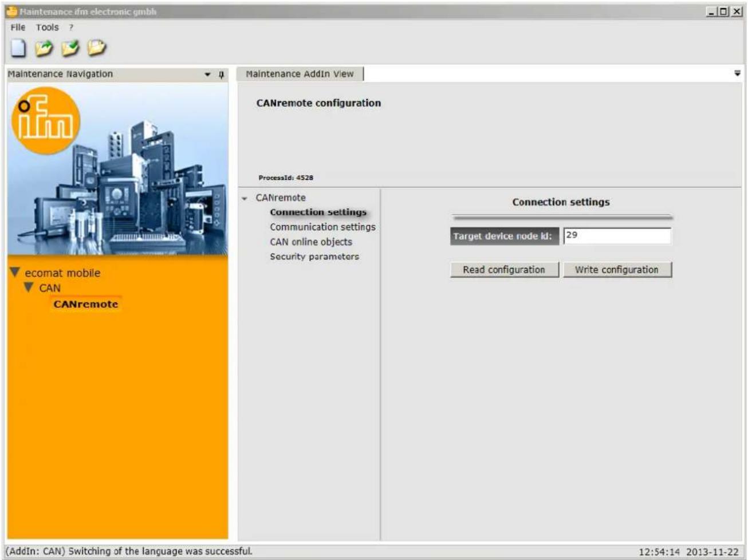Click the folder icon with green arrow

point(44,48)
